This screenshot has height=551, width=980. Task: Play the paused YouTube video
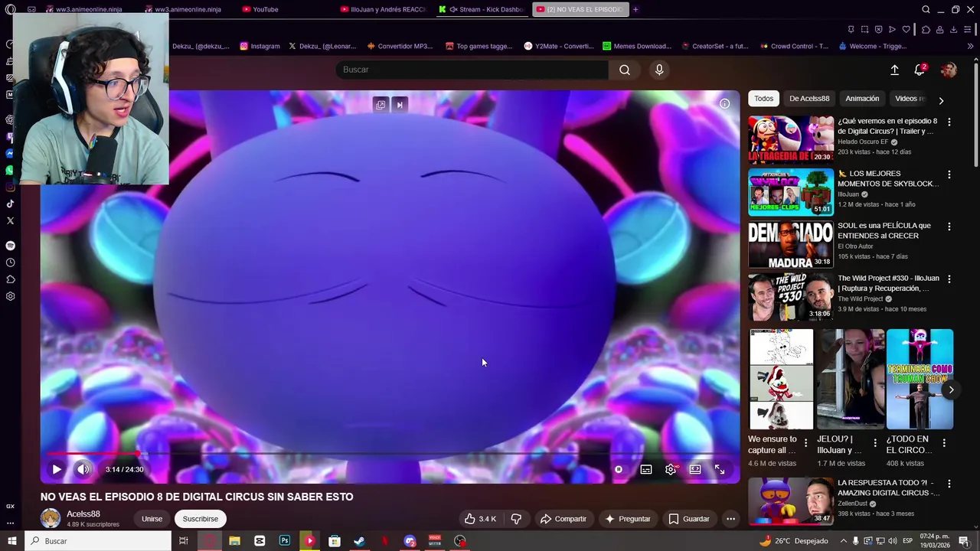coord(56,469)
